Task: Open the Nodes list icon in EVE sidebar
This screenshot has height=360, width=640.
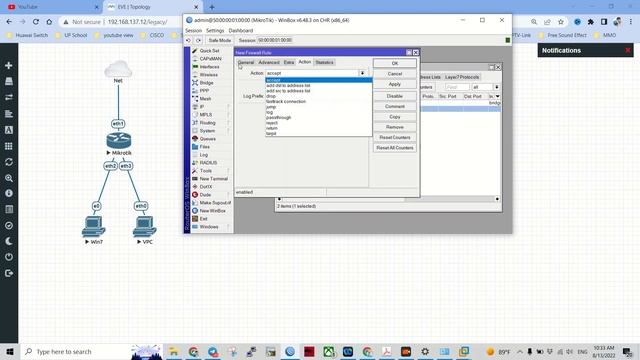Action: coord(9,81)
